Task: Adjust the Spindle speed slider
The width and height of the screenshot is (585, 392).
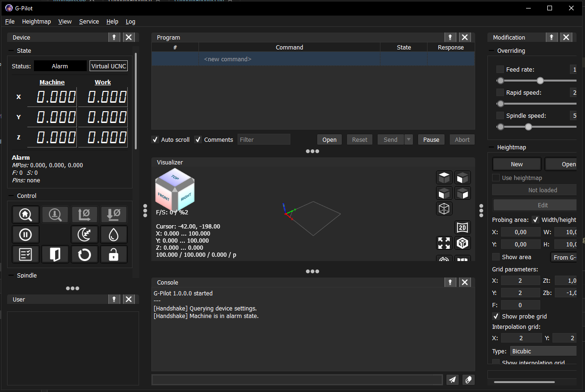Action: (x=528, y=126)
